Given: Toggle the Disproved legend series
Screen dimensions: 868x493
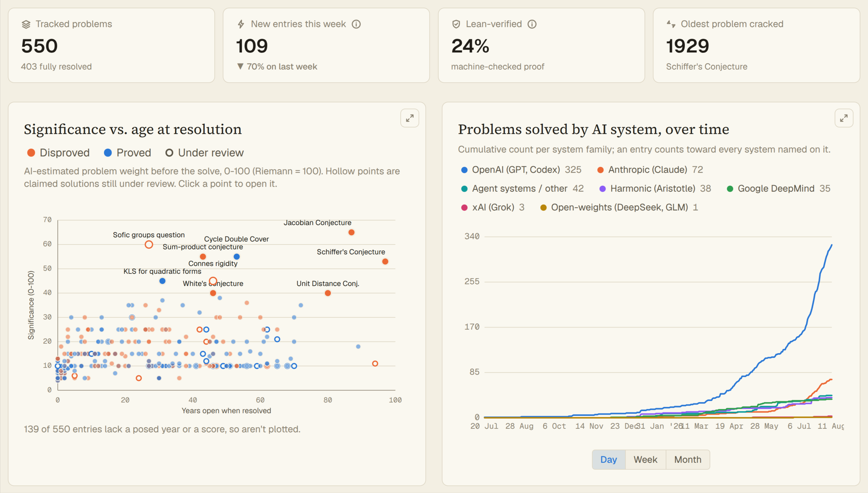Looking at the screenshot, I should click(x=58, y=153).
